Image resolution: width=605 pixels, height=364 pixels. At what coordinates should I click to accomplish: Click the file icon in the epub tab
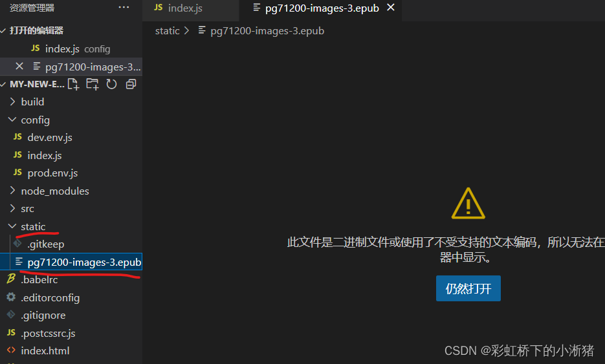click(x=256, y=7)
